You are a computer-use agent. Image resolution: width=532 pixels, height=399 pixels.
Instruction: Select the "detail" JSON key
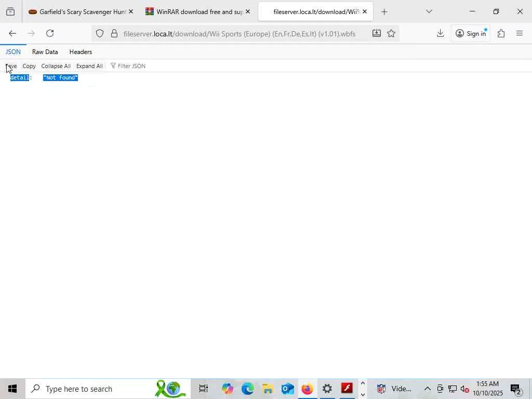click(x=20, y=78)
